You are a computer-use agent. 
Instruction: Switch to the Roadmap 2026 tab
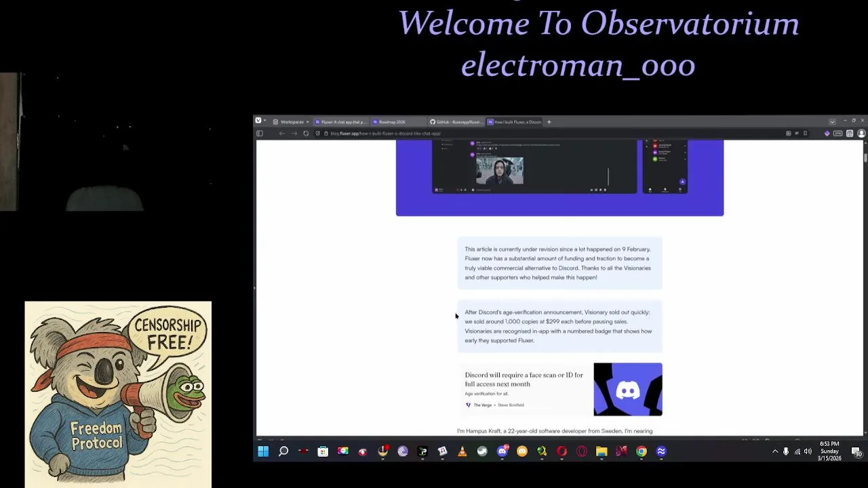pos(398,122)
